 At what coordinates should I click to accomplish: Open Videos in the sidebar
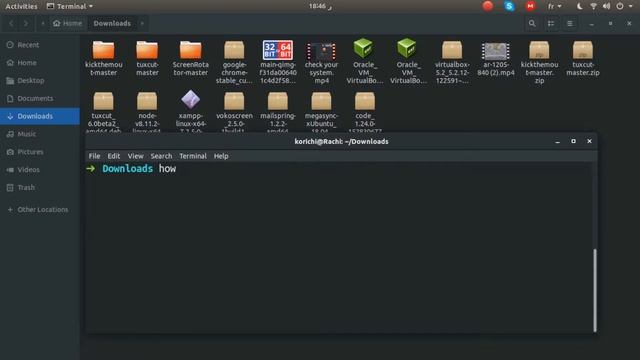[x=40, y=170]
